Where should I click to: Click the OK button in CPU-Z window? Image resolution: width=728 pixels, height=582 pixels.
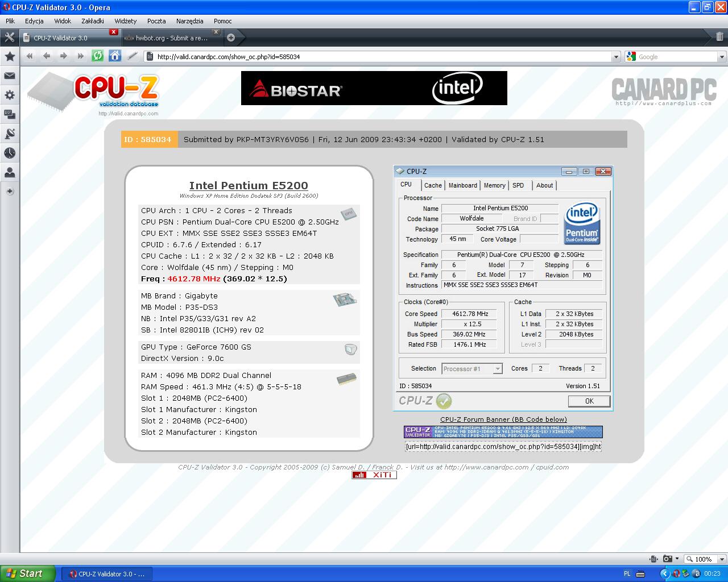click(589, 401)
